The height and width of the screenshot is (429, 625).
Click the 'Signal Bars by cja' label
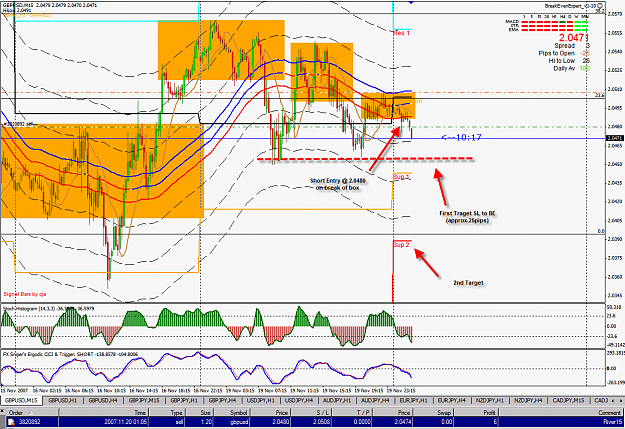coord(25,294)
